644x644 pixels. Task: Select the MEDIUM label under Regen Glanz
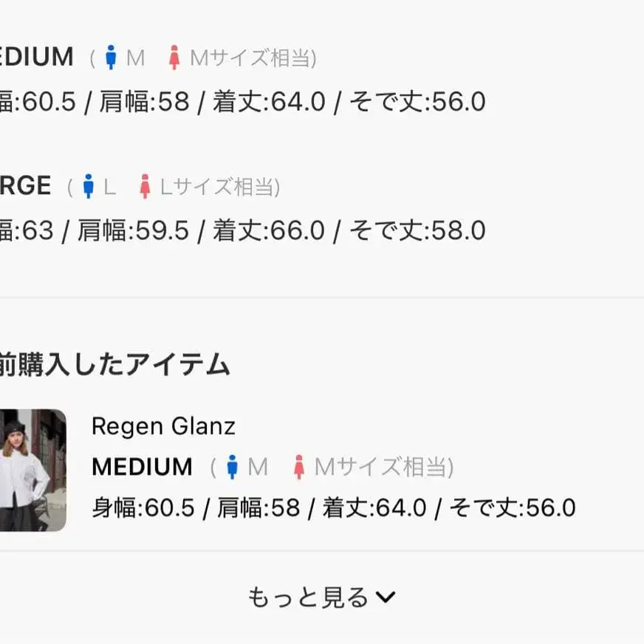(142, 467)
